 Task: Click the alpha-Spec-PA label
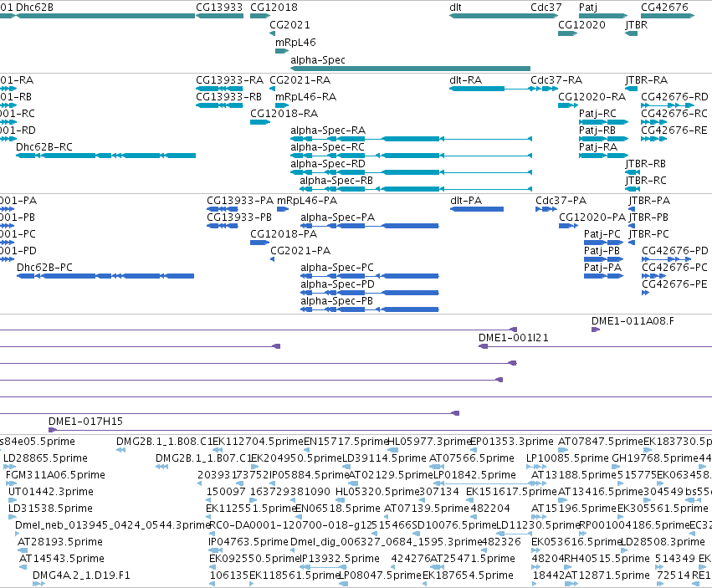(x=338, y=217)
